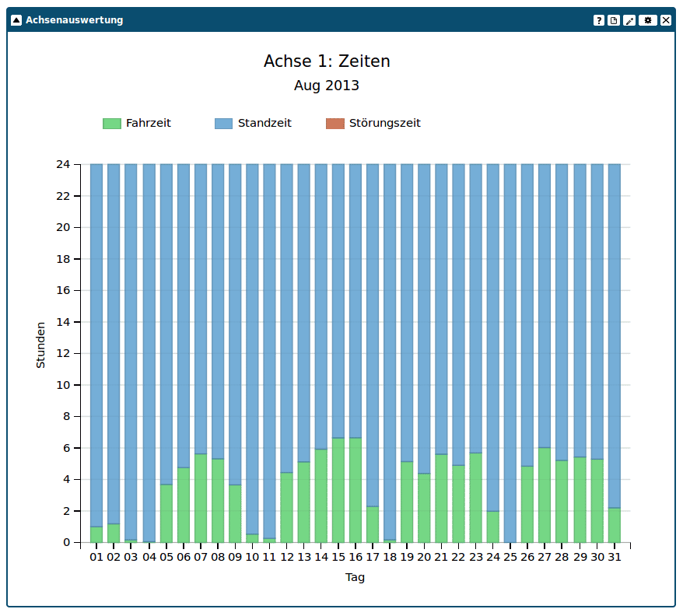Click the green Fahrzeit legend swatch

112,123
